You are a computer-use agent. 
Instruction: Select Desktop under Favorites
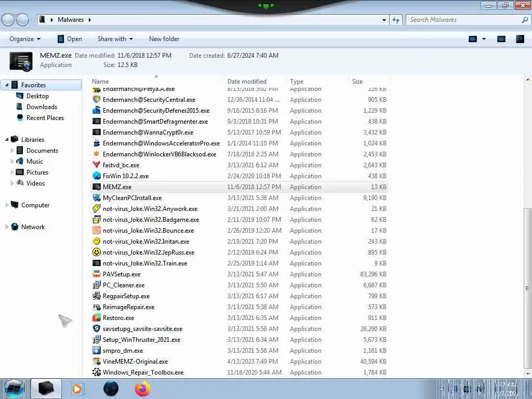pyautogui.click(x=37, y=96)
